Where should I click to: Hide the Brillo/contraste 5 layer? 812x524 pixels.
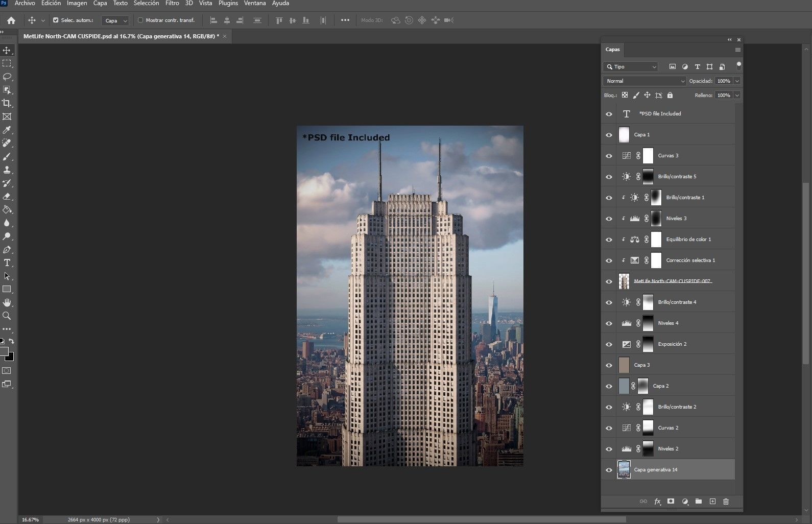[609, 177]
